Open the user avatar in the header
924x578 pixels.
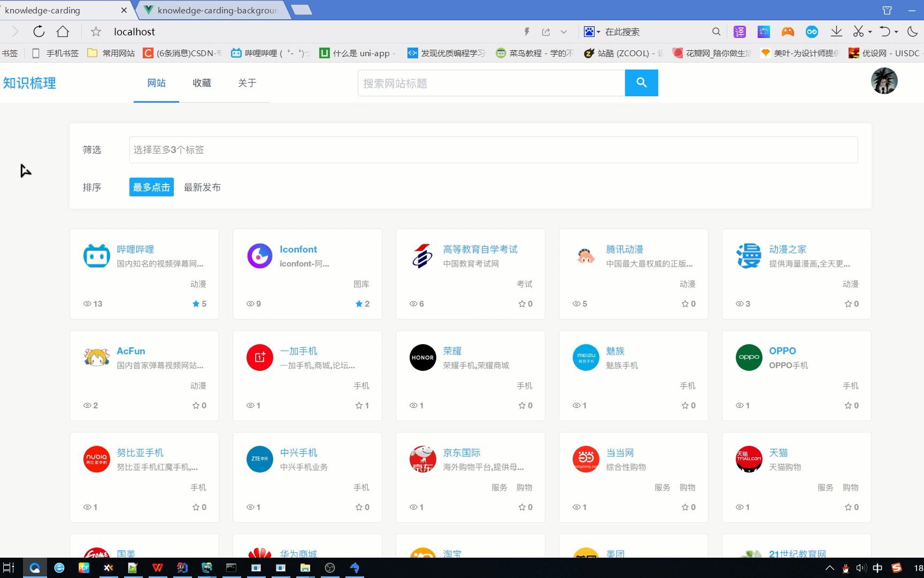pyautogui.click(x=884, y=81)
